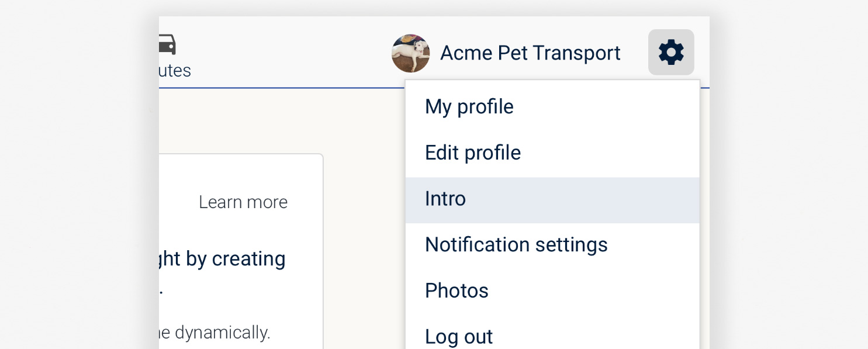
Task: Click the Learn more link
Action: (243, 202)
